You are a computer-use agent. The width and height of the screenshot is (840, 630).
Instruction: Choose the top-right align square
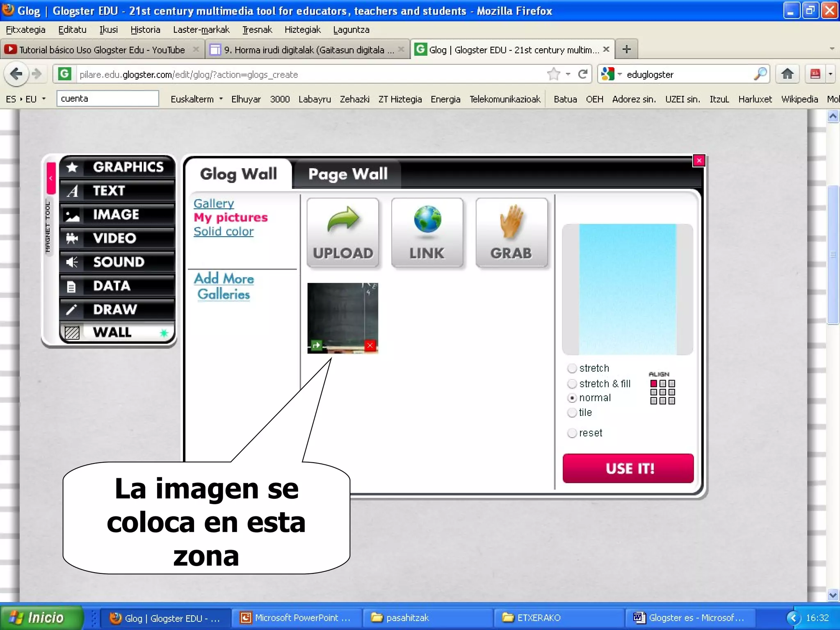[x=672, y=383]
